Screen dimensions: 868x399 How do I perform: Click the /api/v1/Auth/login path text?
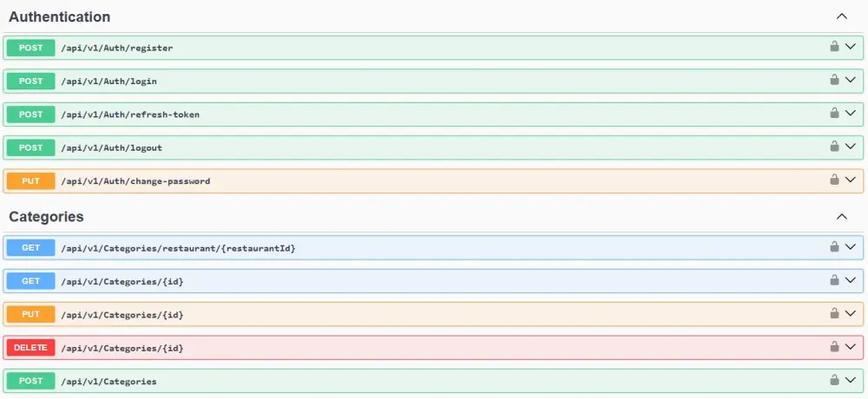tap(109, 82)
